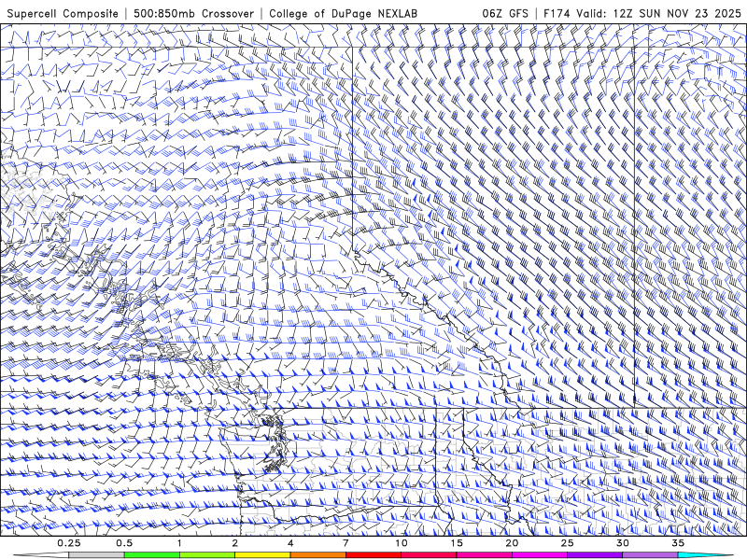Click the legend value 7
The image size is (747, 560).
click(x=345, y=543)
